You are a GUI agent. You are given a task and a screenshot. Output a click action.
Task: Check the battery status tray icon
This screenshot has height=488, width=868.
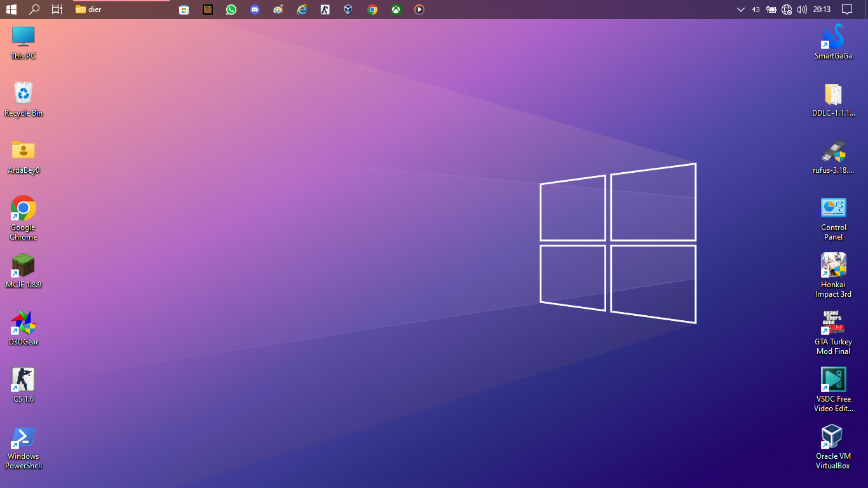pyautogui.click(x=771, y=10)
